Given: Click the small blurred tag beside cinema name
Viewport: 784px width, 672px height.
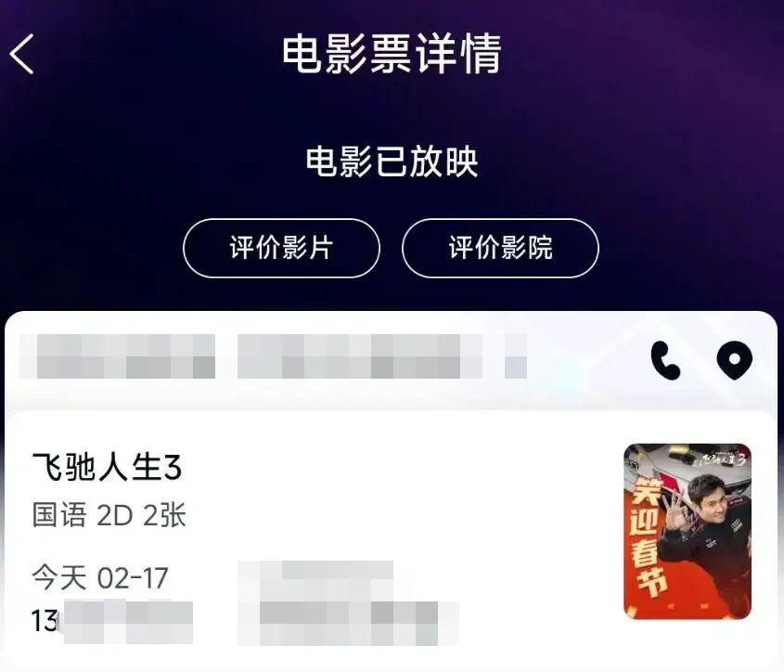Looking at the screenshot, I should point(516,356).
